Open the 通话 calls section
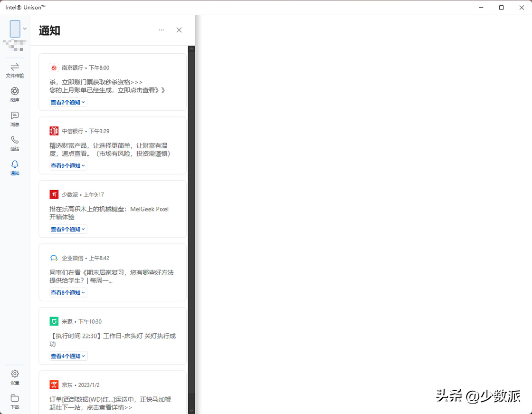Viewport: 532px width, 414px height. pos(15,144)
